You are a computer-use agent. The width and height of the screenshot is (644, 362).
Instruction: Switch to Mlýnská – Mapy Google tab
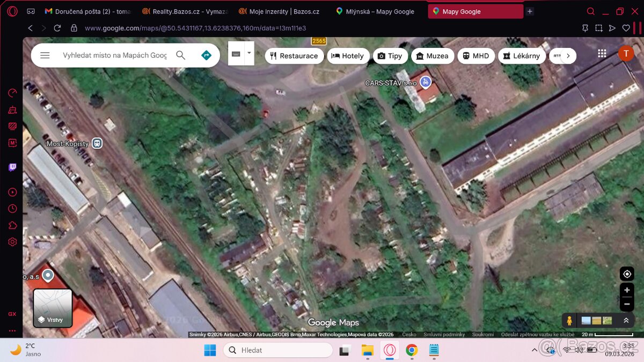pyautogui.click(x=379, y=11)
